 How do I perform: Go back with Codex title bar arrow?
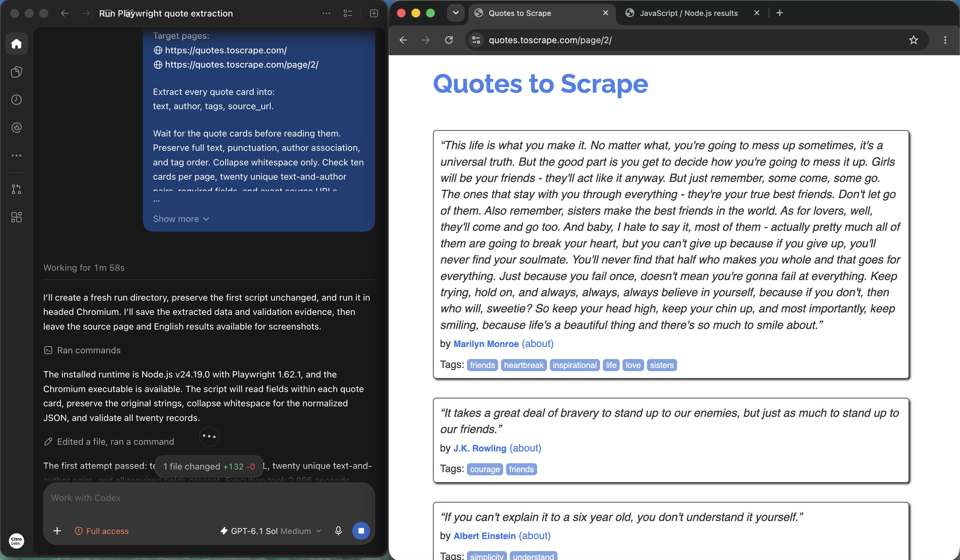[65, 13]
